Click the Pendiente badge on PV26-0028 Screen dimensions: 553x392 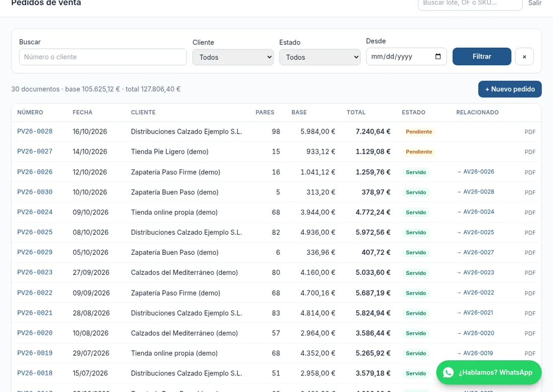click(x=419, y=132)
